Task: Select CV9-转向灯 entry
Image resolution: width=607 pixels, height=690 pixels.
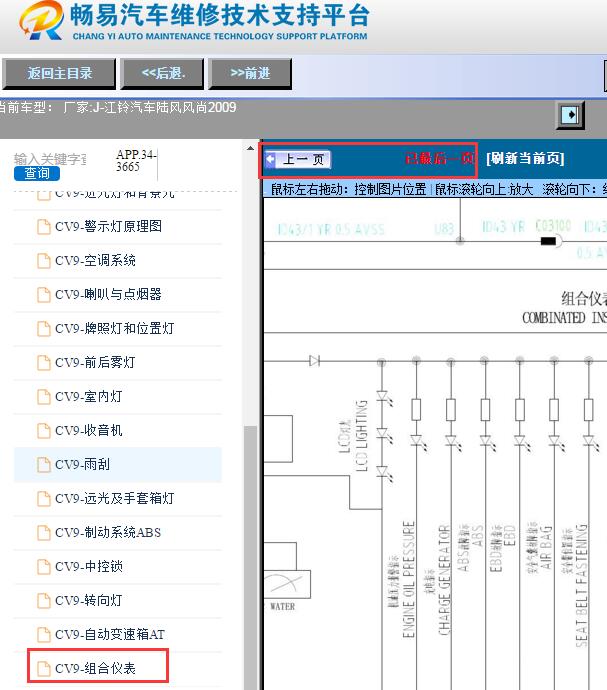Action: click(x=88, y=600)
